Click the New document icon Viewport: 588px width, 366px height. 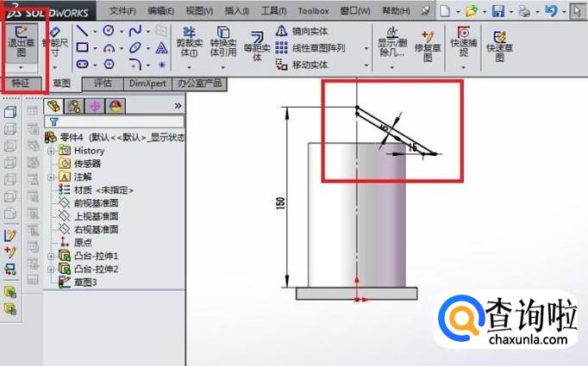click(445, 11)
